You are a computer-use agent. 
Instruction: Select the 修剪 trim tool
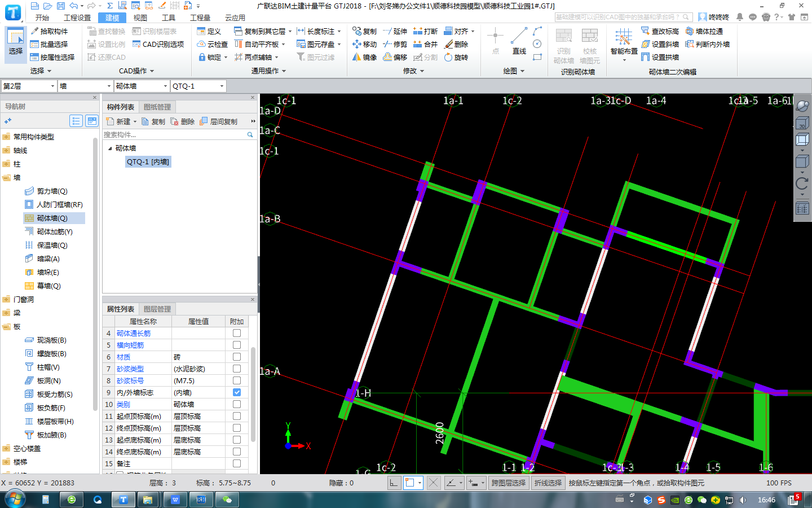(395, 44)
